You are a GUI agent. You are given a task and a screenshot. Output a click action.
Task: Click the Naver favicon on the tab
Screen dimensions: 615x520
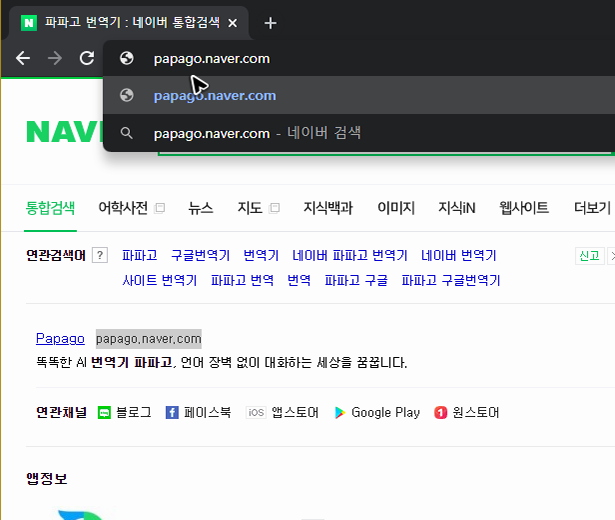coord(29,23)
